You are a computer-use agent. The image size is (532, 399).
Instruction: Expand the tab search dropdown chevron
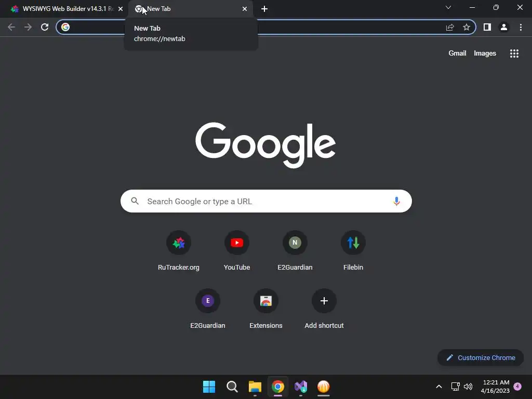click(x=448, y=7)
